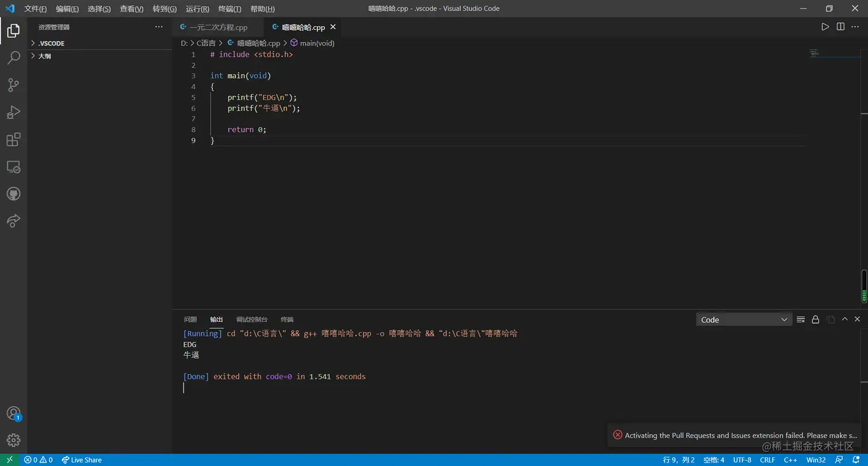Click the '# include <stdio.h>' line
This screenshot has height=466, width=868.
[251, 55]
